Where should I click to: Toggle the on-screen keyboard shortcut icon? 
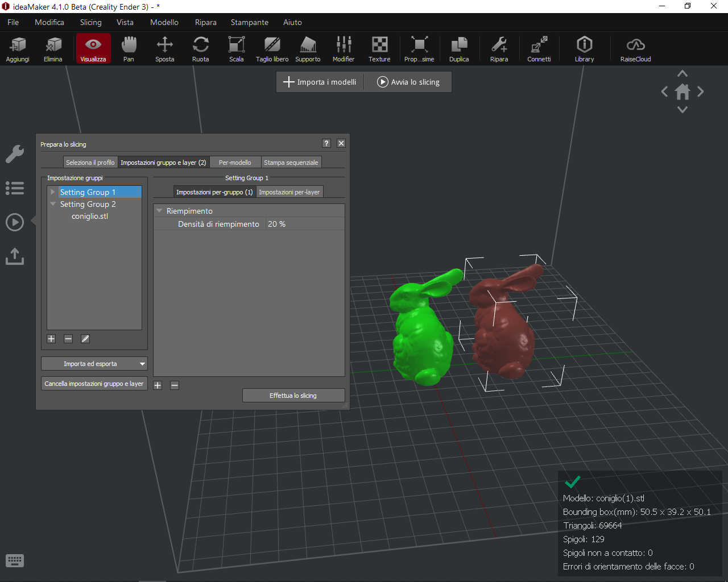(15, 561)
